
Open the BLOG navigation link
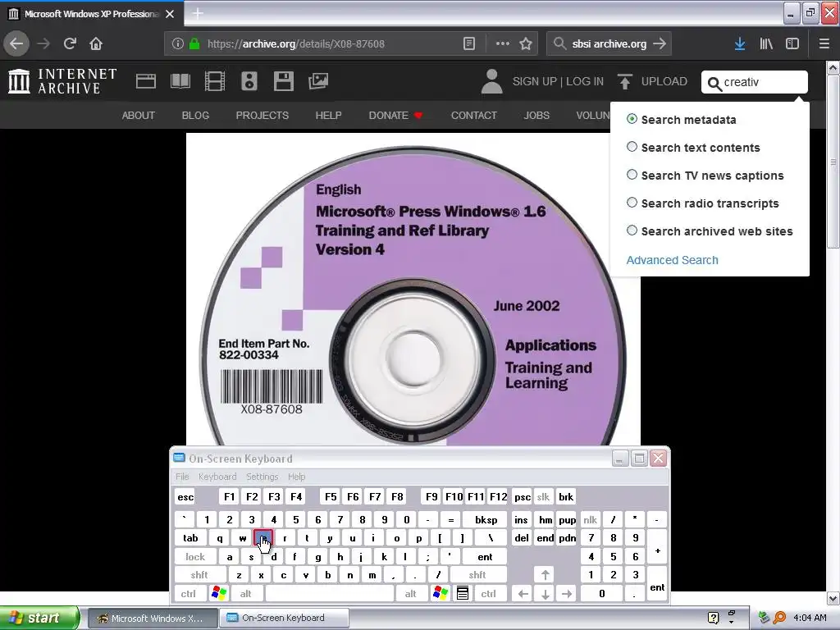pos(195,115)
